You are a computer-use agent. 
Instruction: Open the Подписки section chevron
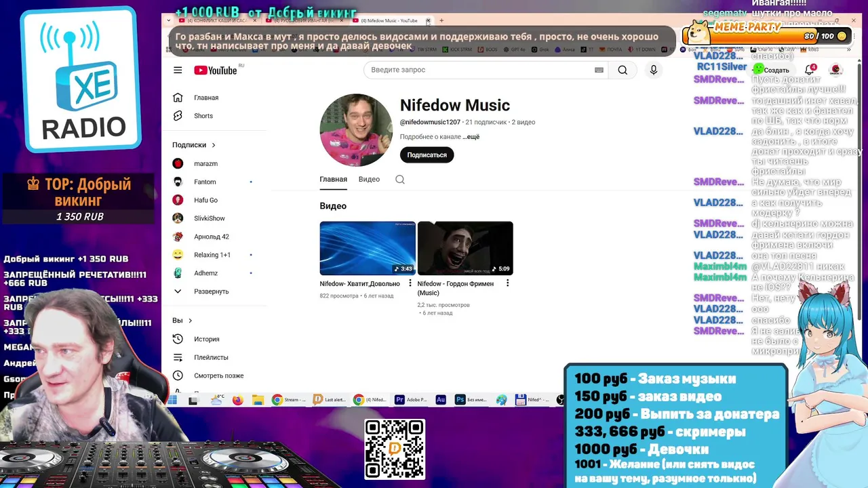214,145
